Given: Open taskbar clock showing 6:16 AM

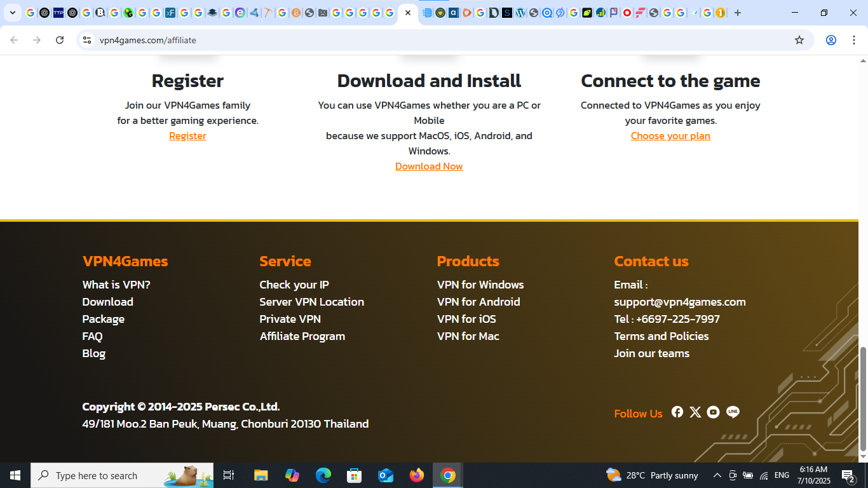Looking at the screenshot, I should pyautogui.click(x=813, y=475).
